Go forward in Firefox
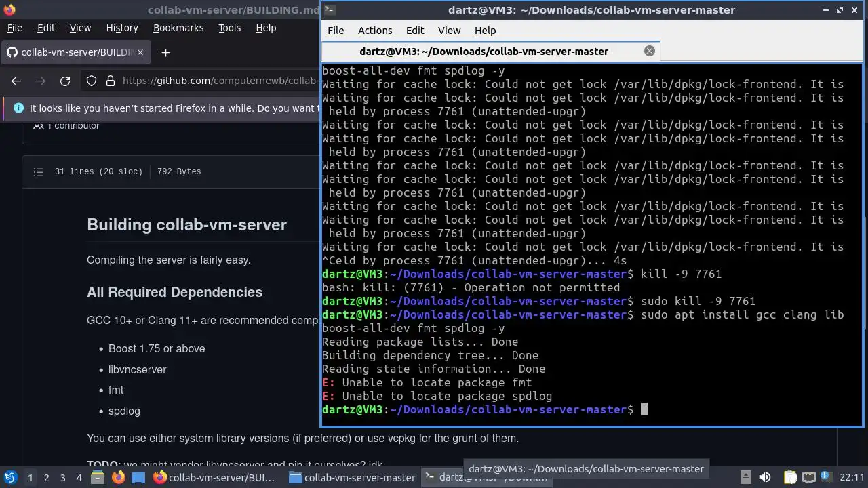The height and width of the screenshot is (488, 868). click(x=41, y=81)
